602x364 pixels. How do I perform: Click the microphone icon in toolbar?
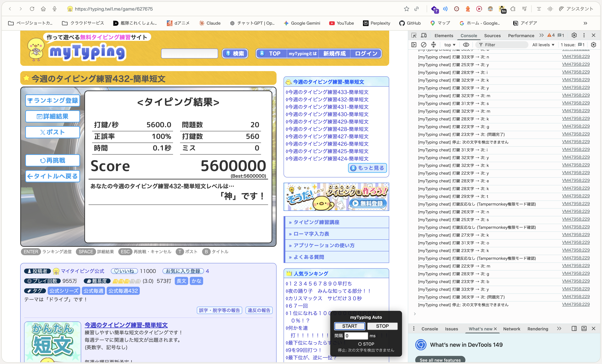click(x=55, y=9)
